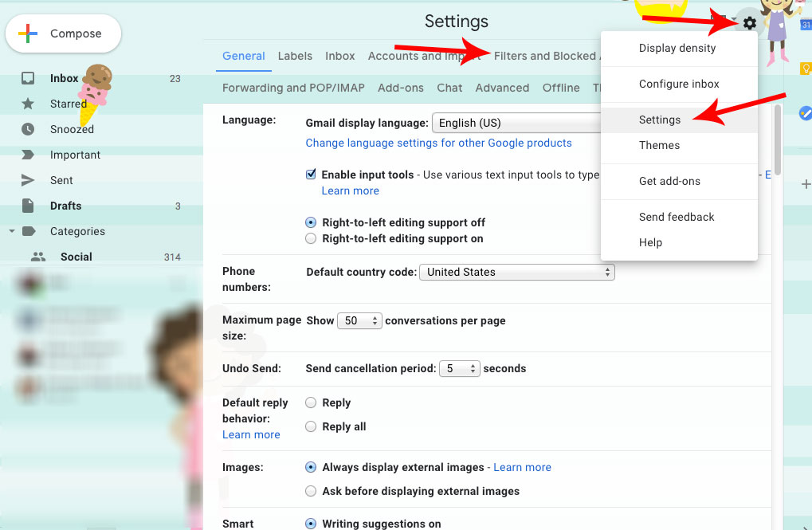The height and width of the screenshot is (530, 812).
Task: Choose Reply all as default reply behavior
Action: [x=311, y=426]
